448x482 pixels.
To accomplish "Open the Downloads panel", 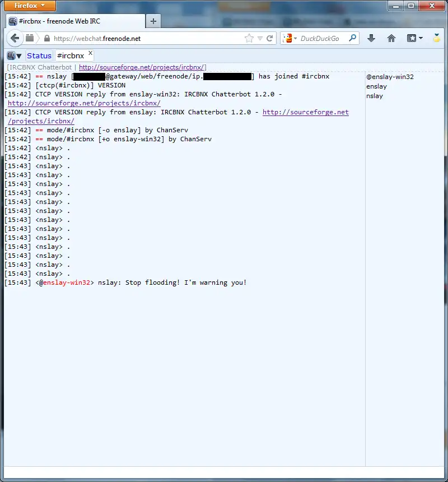I will (x=371, y=38).
